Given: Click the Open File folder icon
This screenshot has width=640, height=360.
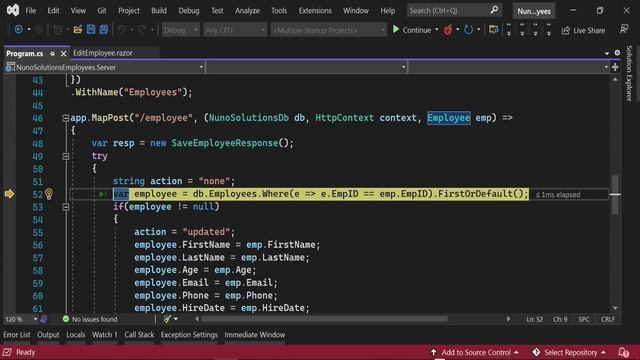Looking at the screenshot, I should coord(78,29).
